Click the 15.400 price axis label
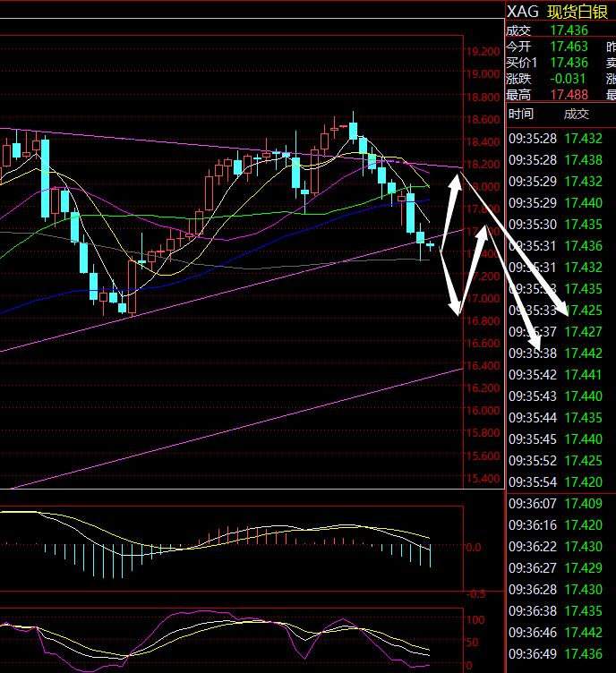The image size is (616, 673). pyautogui.click(x=483, y=478)
